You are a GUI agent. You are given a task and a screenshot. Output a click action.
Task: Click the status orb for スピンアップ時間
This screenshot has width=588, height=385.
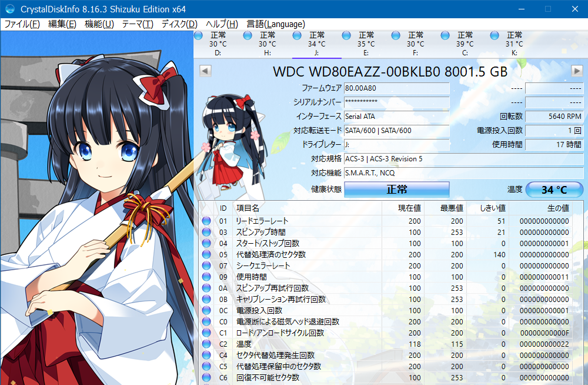[206, 232]
